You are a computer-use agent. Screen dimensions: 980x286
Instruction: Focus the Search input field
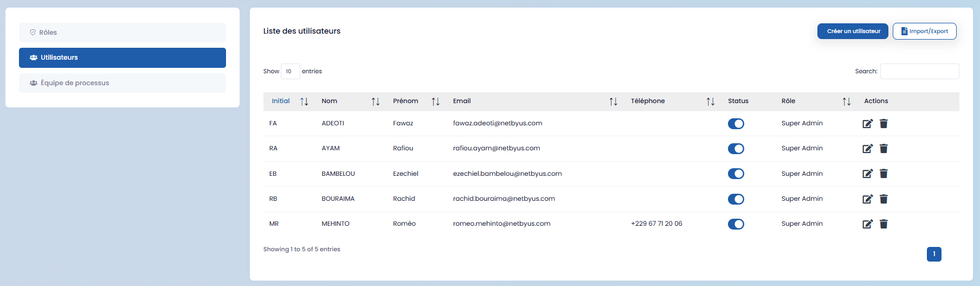point(919,72)
